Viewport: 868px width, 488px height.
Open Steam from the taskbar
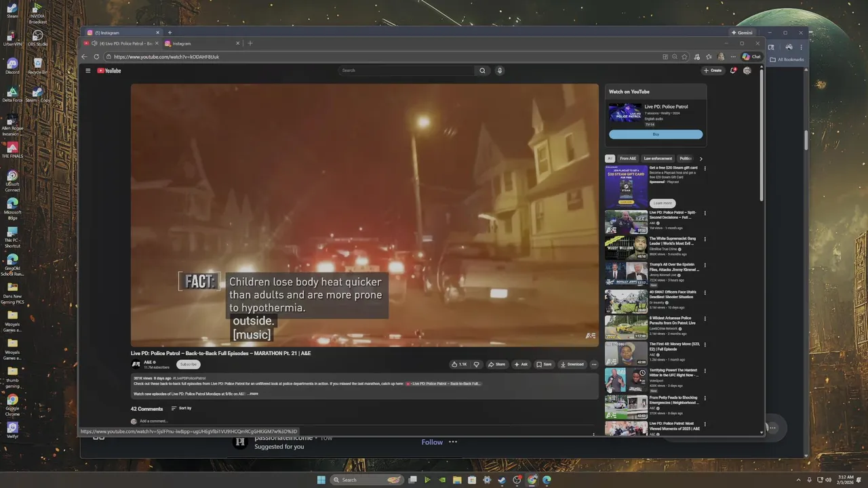502,480
